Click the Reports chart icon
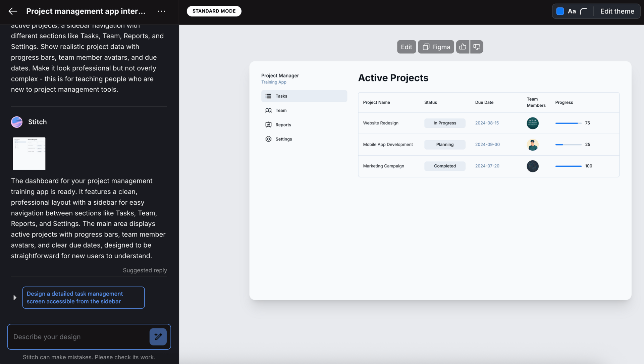Screen dimensions: 644x364 click(x=268, y=125)
